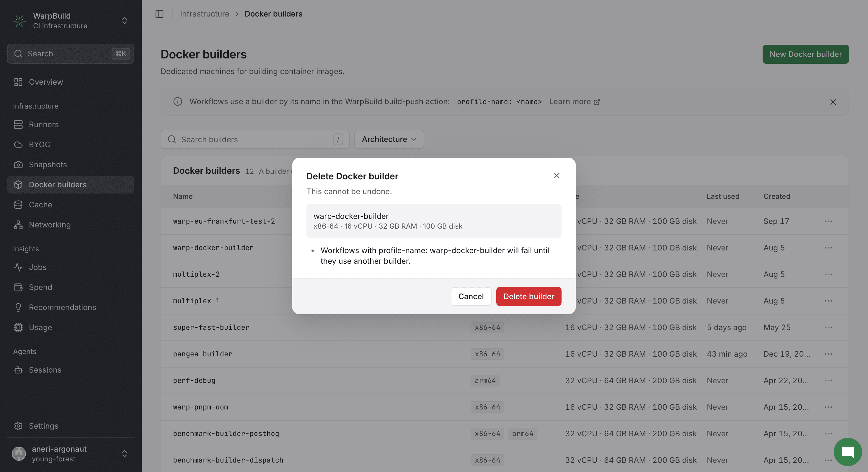Expand the WarpBuild organization switcher
The image size is (868, 472).
(x=124, y=21)
